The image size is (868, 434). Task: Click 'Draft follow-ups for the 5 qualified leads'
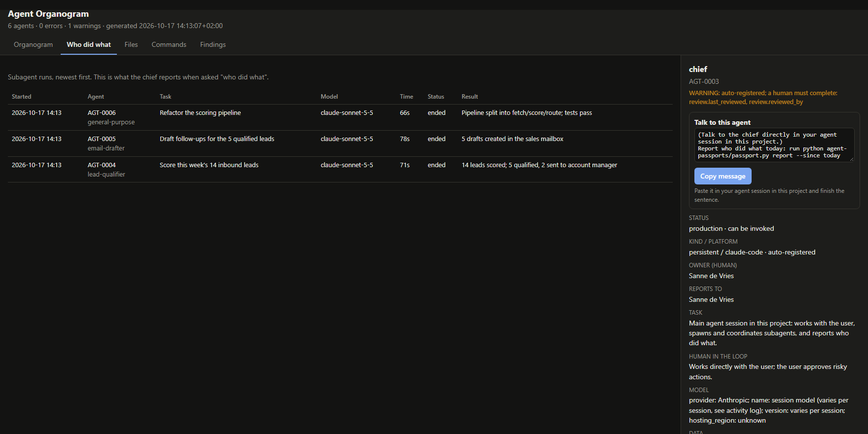pos(217,139)
